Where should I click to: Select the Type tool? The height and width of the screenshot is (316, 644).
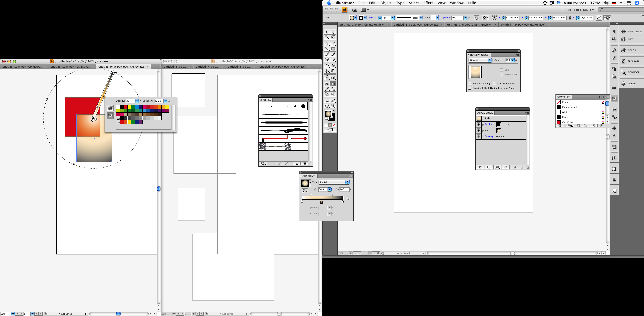333,44
